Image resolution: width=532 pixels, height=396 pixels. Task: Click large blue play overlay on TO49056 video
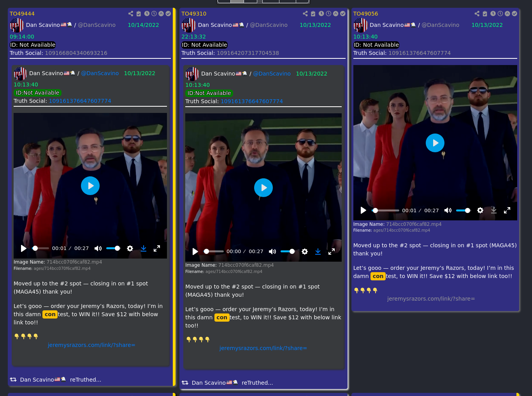click(435, 143)
